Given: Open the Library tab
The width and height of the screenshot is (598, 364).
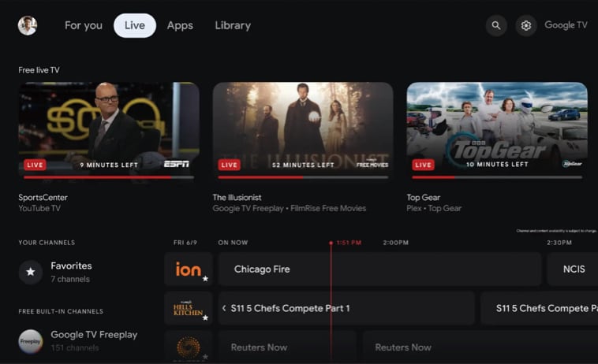Looking at the screenshot, I should pyautogui.click(x=233, y=25).
